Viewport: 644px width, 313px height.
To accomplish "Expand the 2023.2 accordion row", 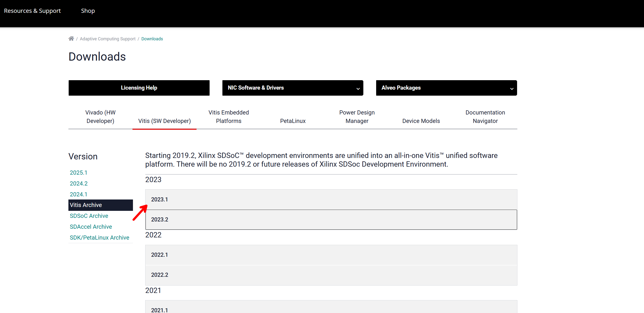I will click(331, 220).
